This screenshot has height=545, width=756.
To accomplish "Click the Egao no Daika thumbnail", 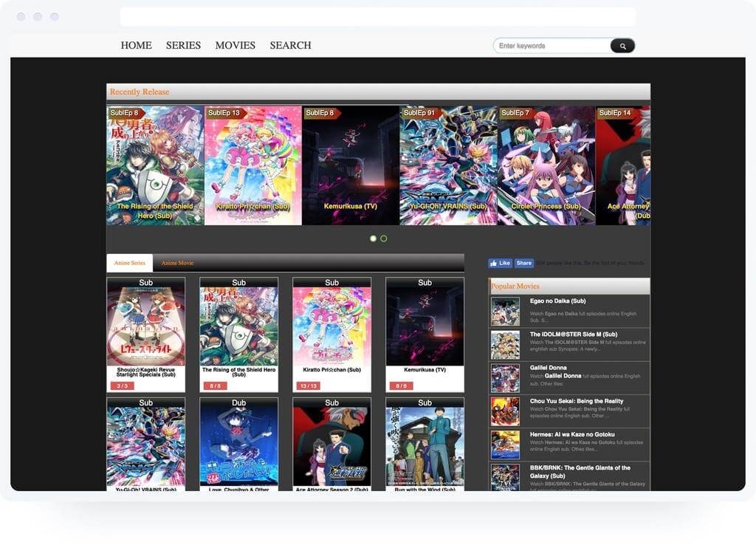I will [505, 312].
